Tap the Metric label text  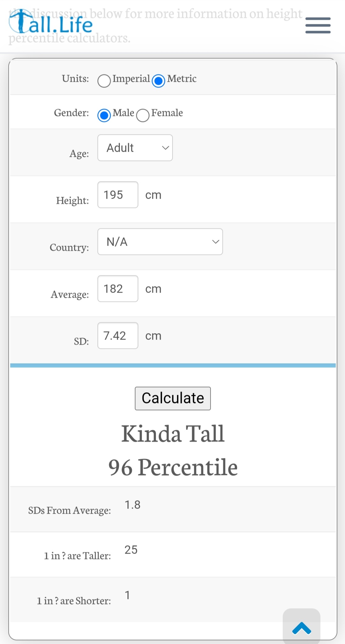(x=182, y=79)
